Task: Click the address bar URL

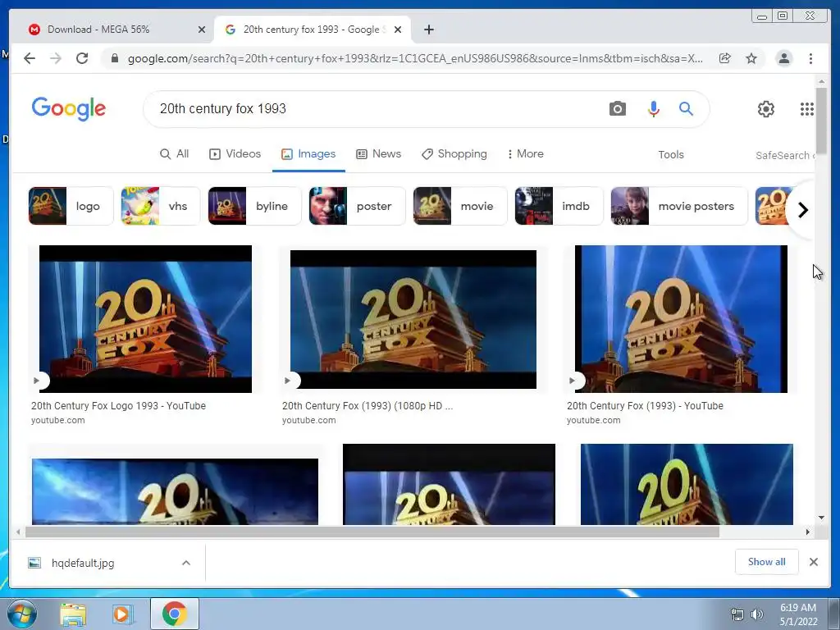Action: 415,58
